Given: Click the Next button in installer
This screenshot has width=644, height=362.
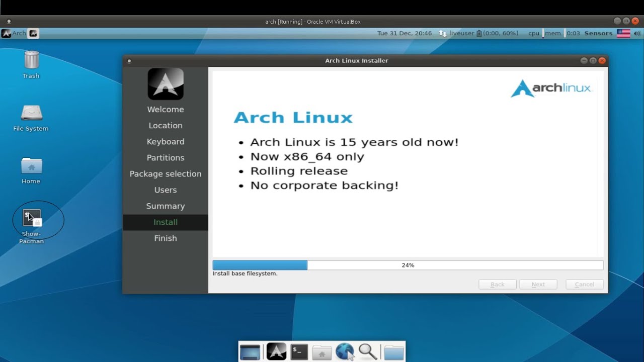Looking at the screenshot, I should (x=538, y=284).
